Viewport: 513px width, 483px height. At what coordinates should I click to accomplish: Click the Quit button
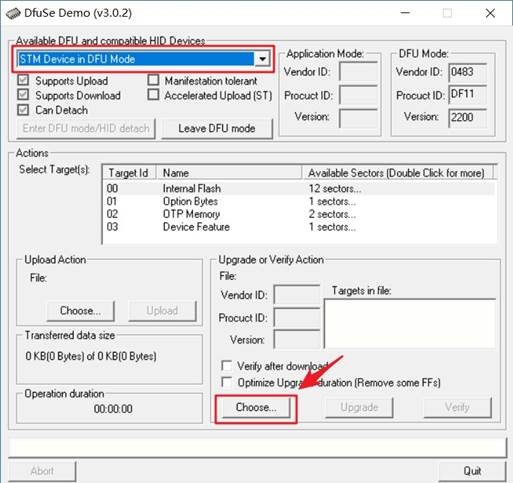tap(472, 471)
